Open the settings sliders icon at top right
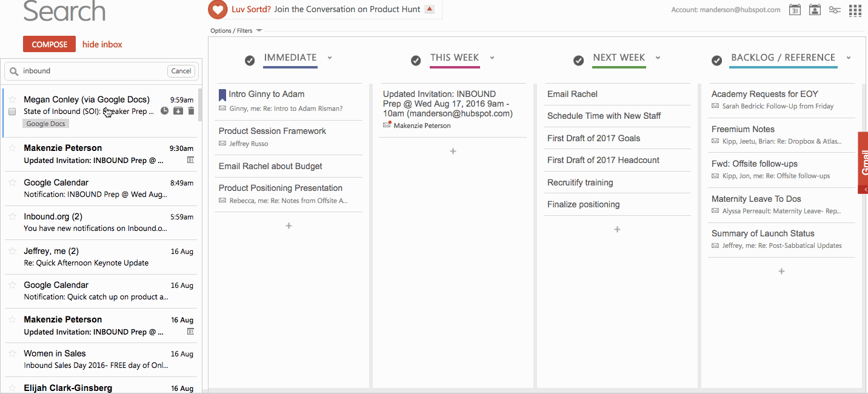 [835, 10]
